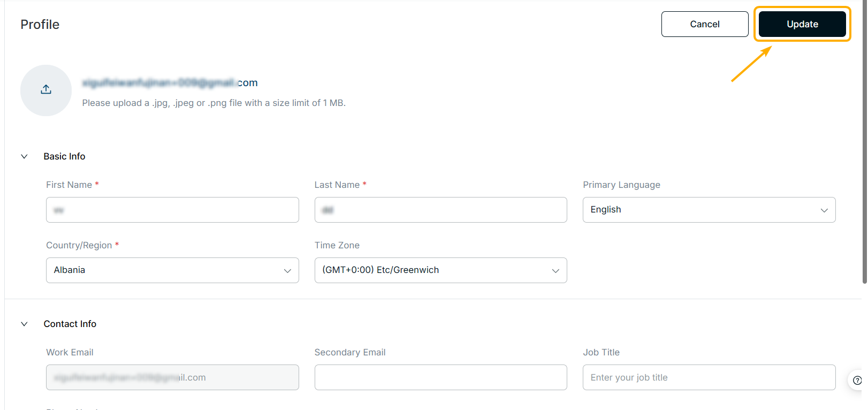The image size is (868, 410).
Task: Click the Country/Region label
Action: [x=79, y=245]
